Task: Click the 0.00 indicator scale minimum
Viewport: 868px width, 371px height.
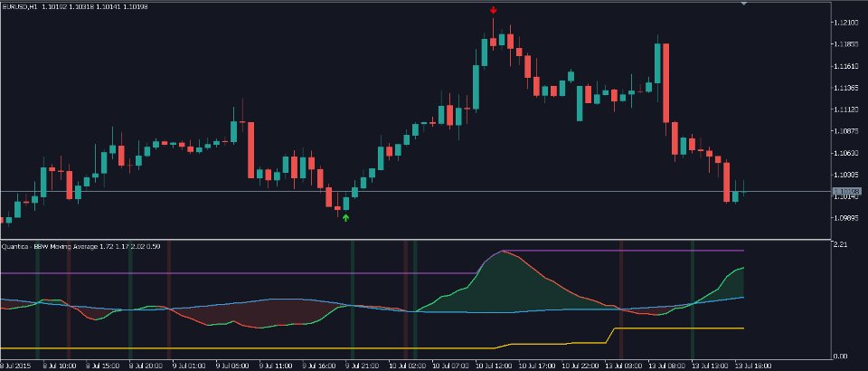Action: [840, 356]
